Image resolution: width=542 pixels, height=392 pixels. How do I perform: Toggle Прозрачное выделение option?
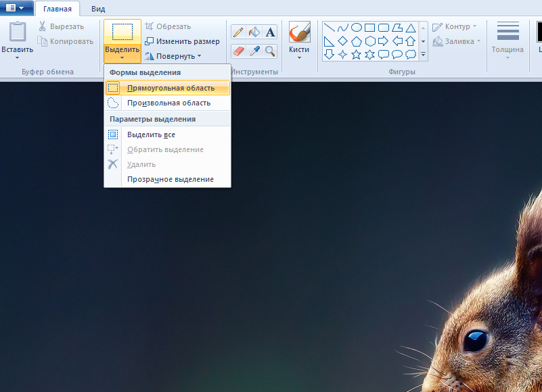point(170,179)
